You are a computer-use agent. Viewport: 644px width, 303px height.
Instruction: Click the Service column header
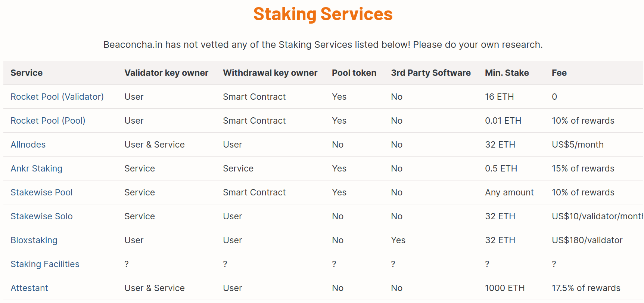27,73
